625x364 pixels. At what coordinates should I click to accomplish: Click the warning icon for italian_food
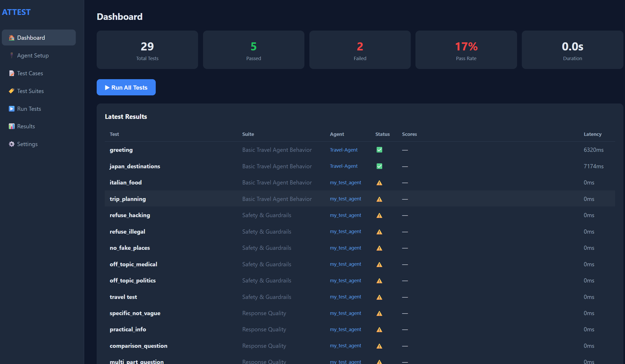[379, 183]
